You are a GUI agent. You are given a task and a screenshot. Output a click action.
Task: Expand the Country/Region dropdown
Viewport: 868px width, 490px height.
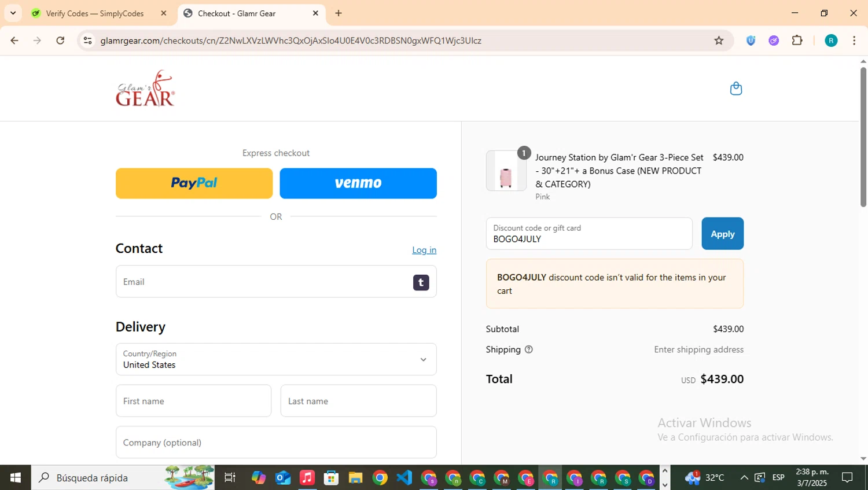[276, 359]
